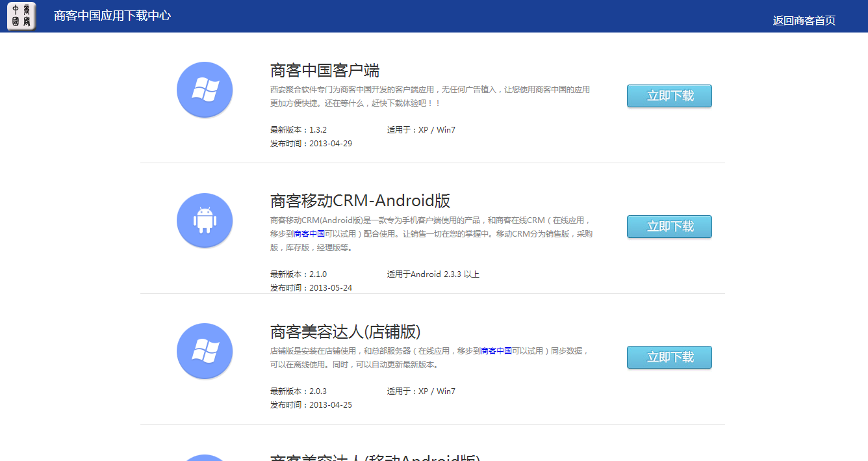Click Windows icon beside 商客美容达人(店铺版)
This screenshot has width=868, height=461.
coord(205,351)
